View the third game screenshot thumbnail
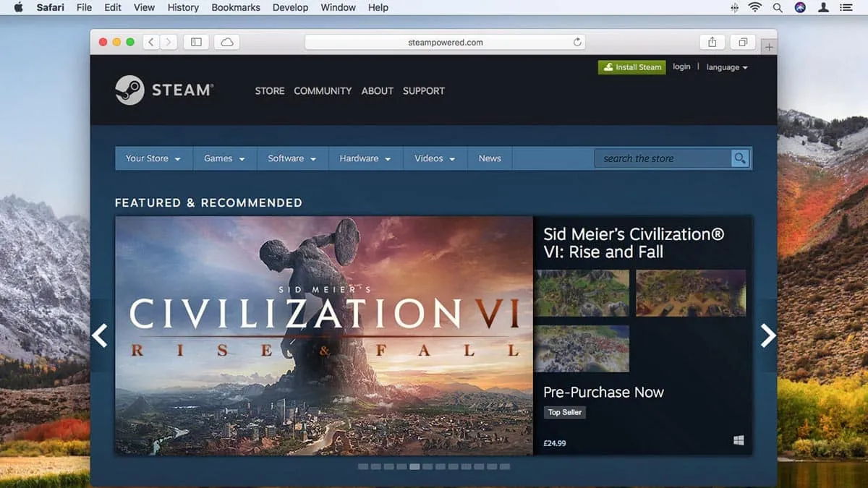 click(582, 348)
